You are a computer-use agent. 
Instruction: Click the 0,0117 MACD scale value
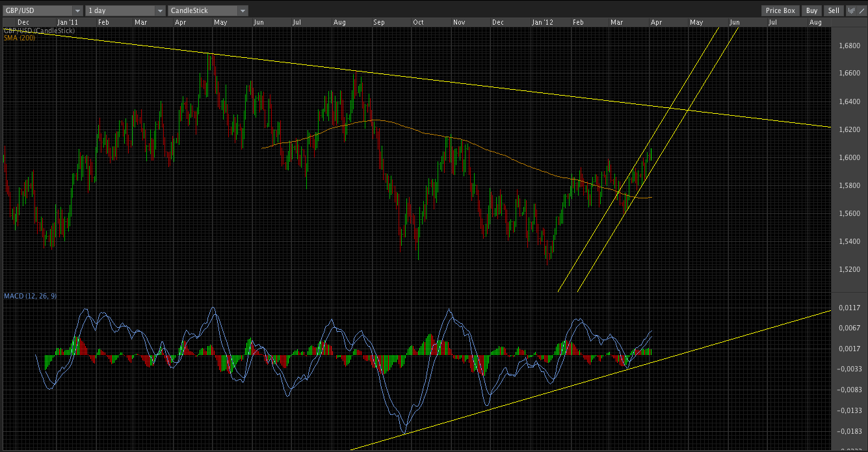(x=848, y=307)
